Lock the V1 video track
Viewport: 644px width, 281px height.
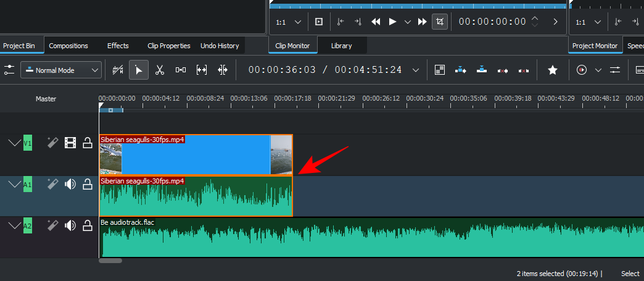[87, 143]
